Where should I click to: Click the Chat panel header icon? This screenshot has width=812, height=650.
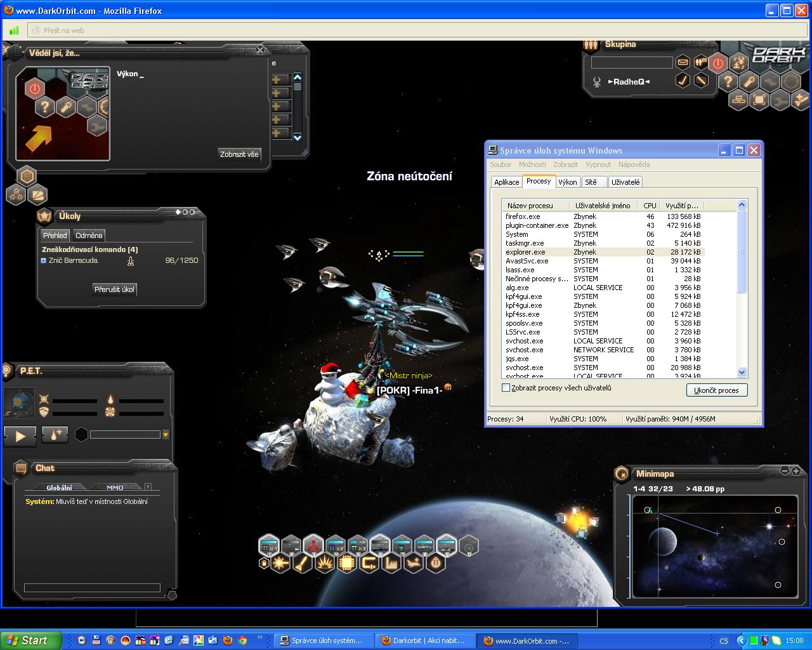coord(20,468)
